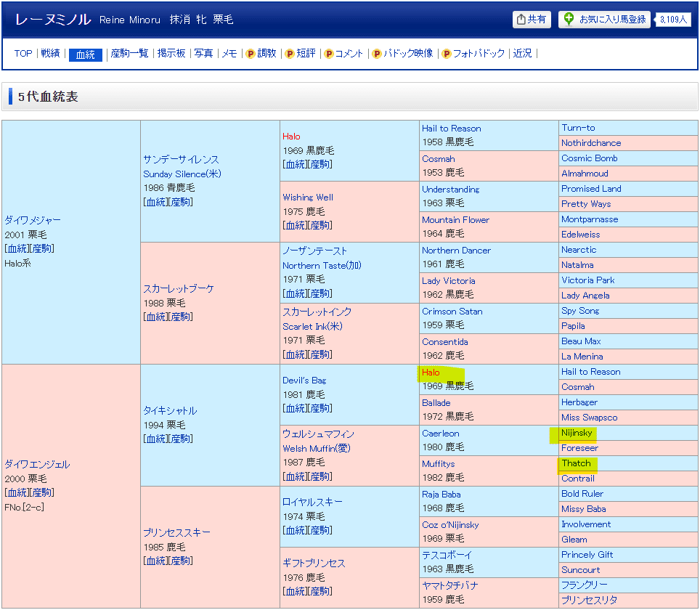Click the premium P icon beside 短評

coord(290,54)
